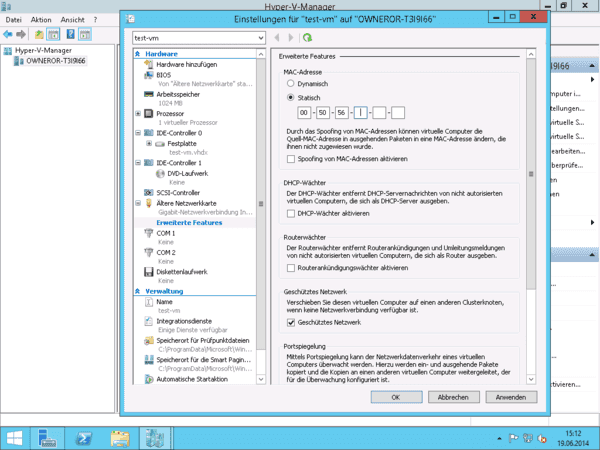Select the SCSI-Controller icon
The image size is (600, 450).
pyautogui.click(x=148, y=192)
